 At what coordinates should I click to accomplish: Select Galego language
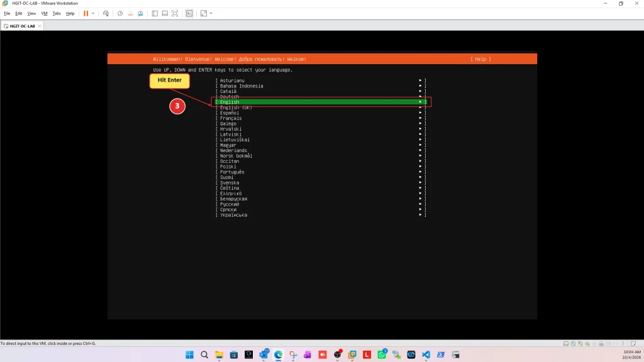pyautogui.click(x=321, y=124)
